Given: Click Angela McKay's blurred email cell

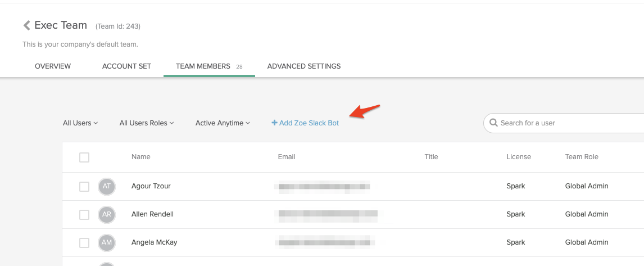Looking at the screenshot, I should [x=324, y=242].
